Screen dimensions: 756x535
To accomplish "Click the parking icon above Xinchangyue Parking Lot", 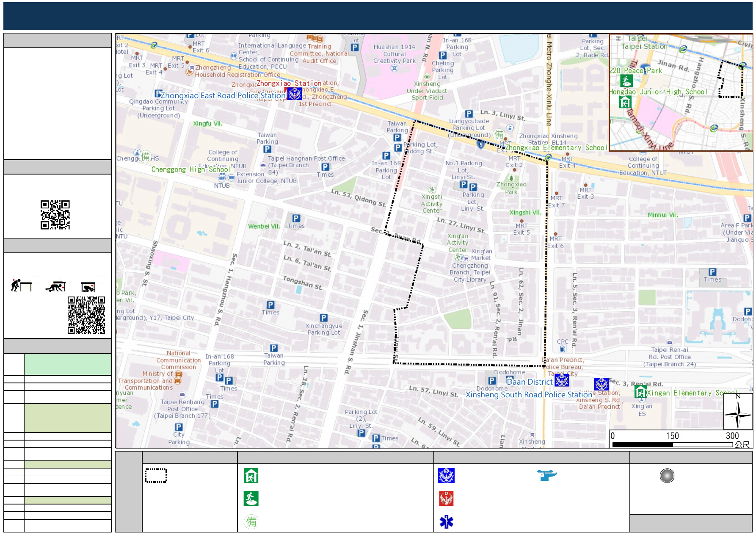I will 323,318.
